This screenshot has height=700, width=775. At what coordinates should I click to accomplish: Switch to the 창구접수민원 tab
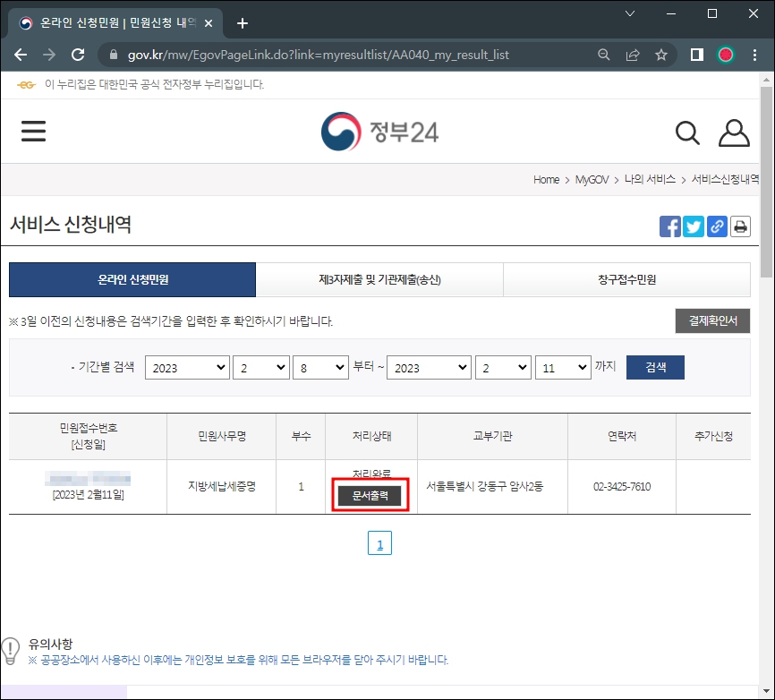[x=626, y=279]
